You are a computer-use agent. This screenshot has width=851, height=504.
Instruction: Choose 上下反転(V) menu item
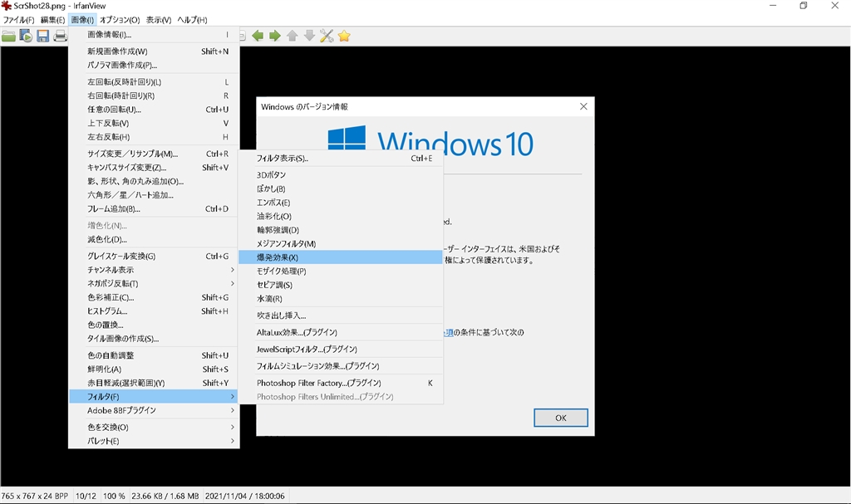pyautogui.click(x=154, y=124)
